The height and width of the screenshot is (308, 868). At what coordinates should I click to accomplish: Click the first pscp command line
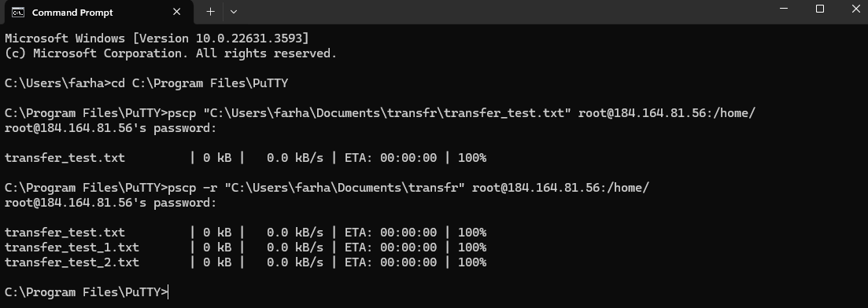coord(380,113)
